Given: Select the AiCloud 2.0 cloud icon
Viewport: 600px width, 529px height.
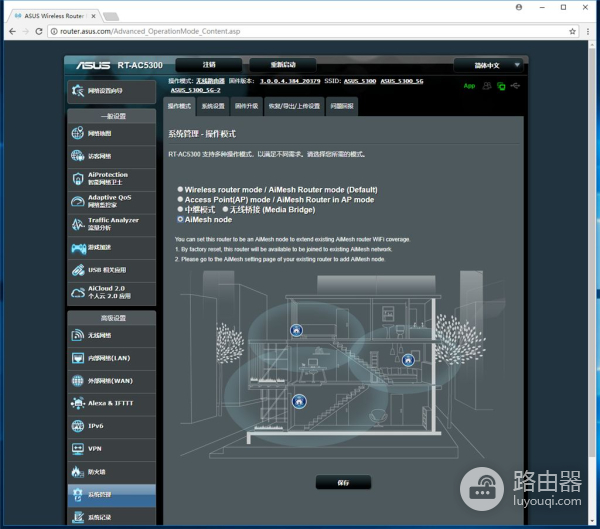Looking at the screenshot, I should click(78, 292).
